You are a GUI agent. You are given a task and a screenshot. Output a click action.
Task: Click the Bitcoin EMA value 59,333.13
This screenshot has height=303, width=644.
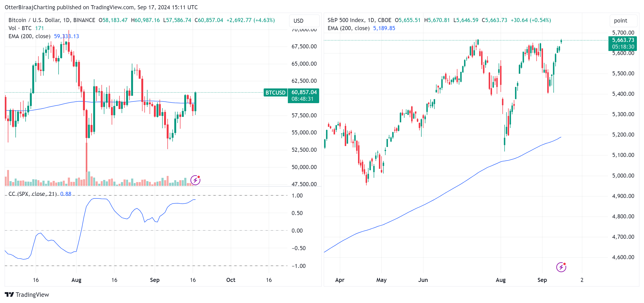(66, 36)
